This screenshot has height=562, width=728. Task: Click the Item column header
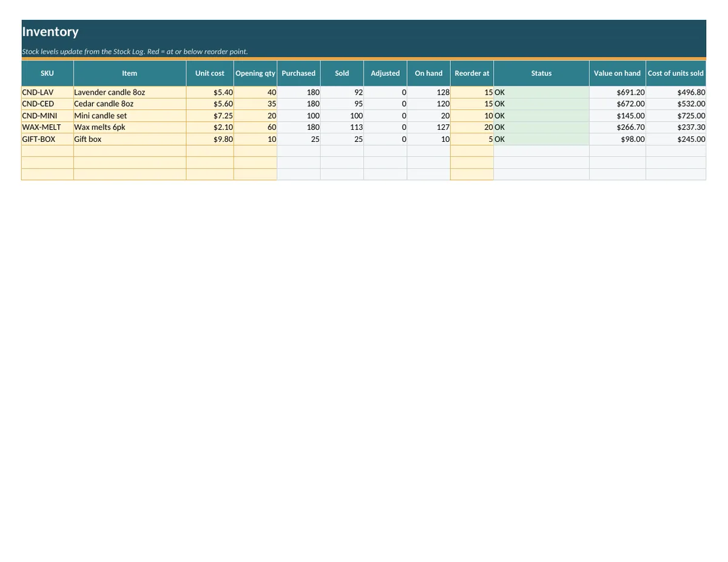pyautogui.click(x=130, y=73)
